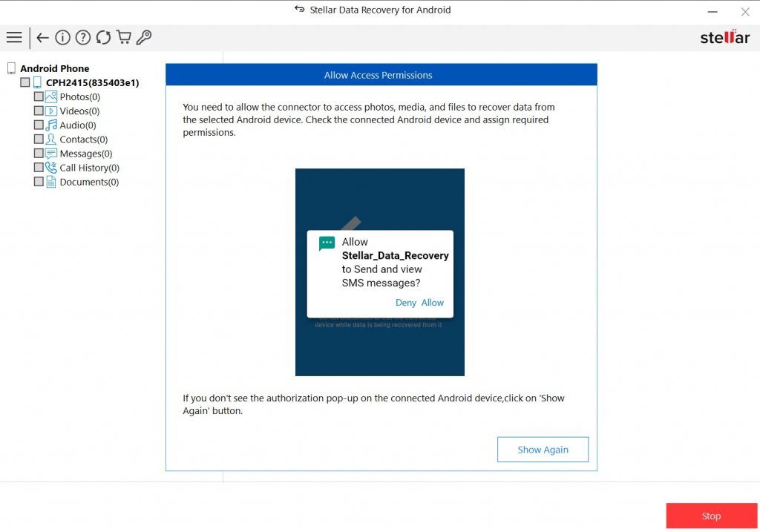Select the Android Phone tree root

pyautogui.click(x=55, y=68)
